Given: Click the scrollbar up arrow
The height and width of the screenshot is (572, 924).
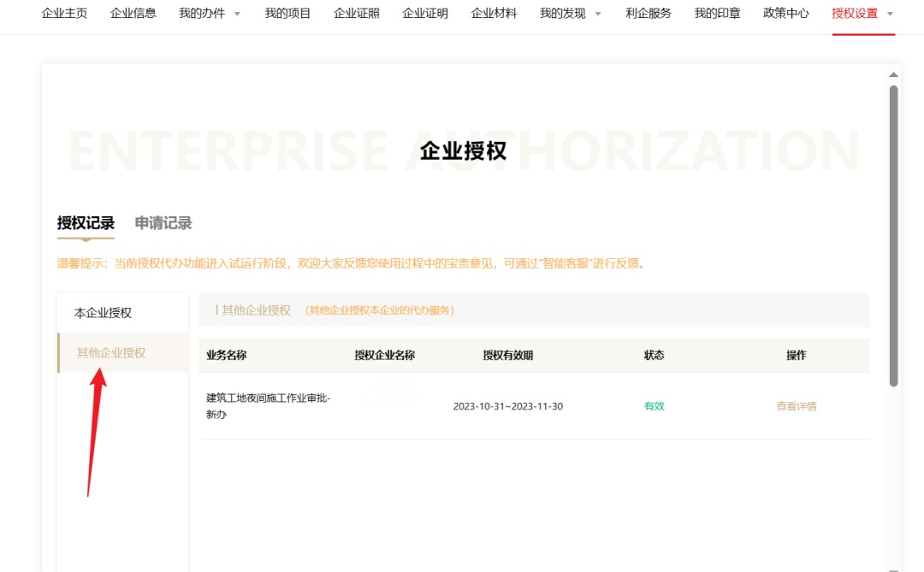Looking at the screenshot, I should (x=893, y=75).
